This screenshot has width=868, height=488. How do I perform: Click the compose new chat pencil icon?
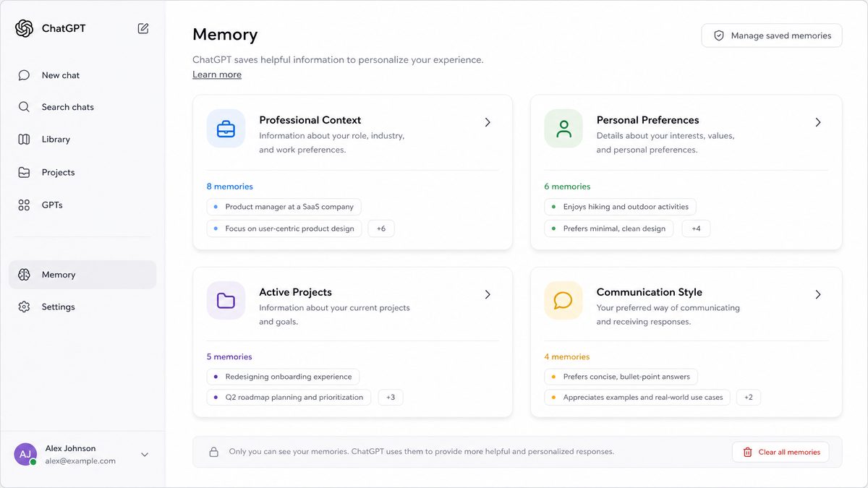point(143,28)
